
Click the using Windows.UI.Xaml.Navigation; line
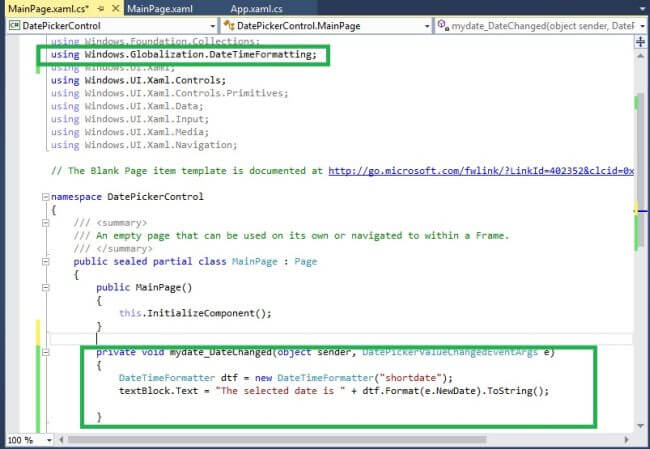144,145
